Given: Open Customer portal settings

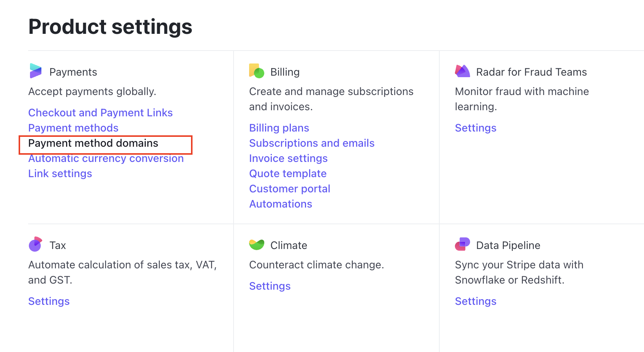Looking at the screenshot, I should [x=290, y=189].
